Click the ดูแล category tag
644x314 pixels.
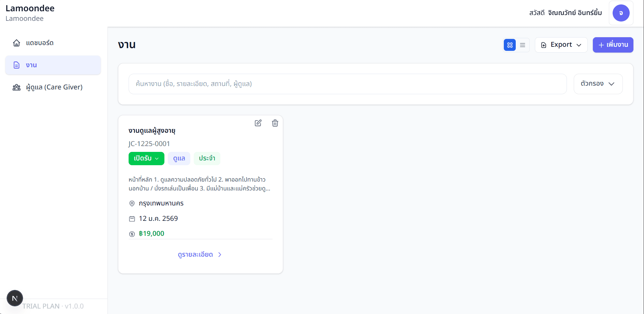click(179, 158)
